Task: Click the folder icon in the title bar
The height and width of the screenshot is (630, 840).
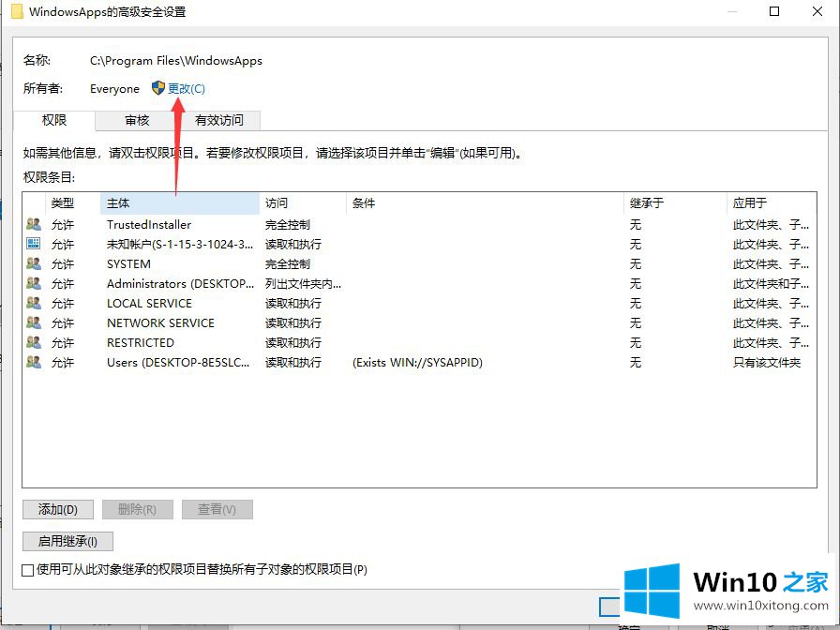Action: click(17, 11)
